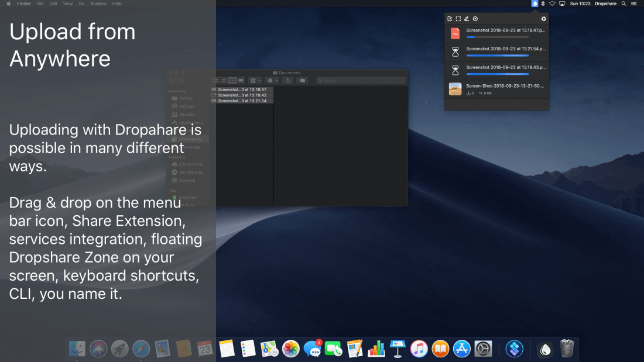Select upload entry Screenshot 2018-09-23 at 13.19.43

496,70
